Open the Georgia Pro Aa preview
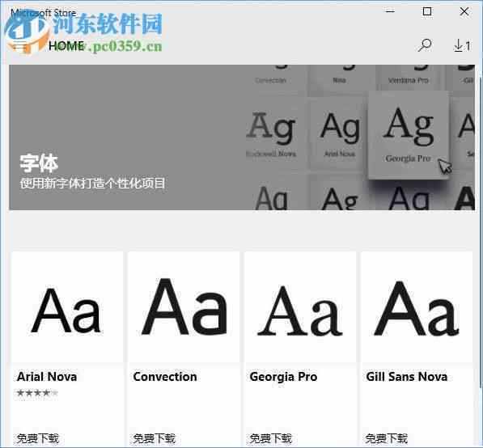483x448 pixels. 300,307
